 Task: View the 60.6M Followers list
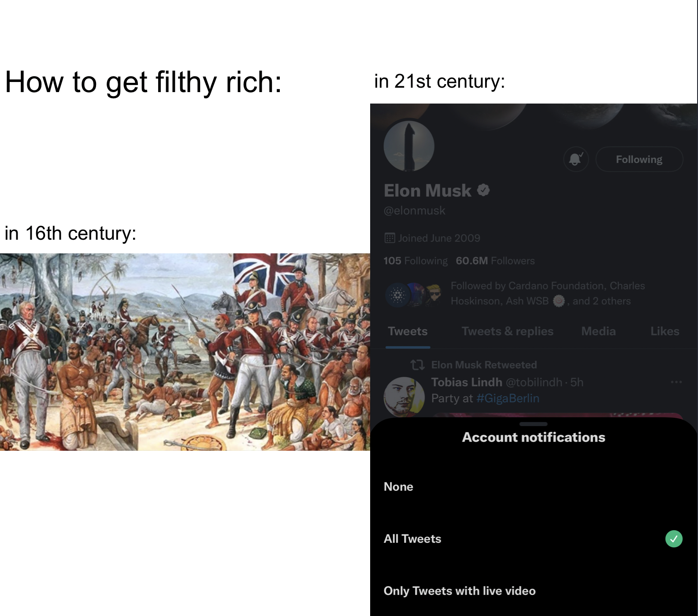tap(495, 261)
